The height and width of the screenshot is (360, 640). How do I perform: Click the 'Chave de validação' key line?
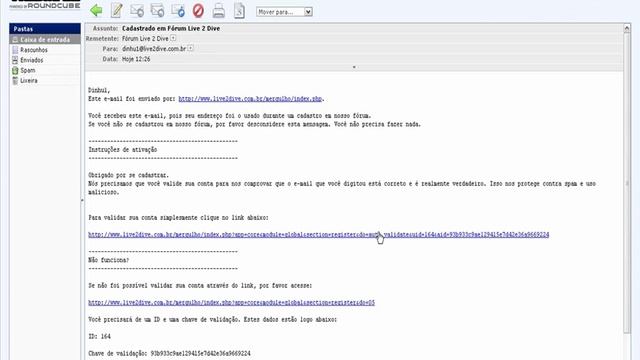pos(169,353)
